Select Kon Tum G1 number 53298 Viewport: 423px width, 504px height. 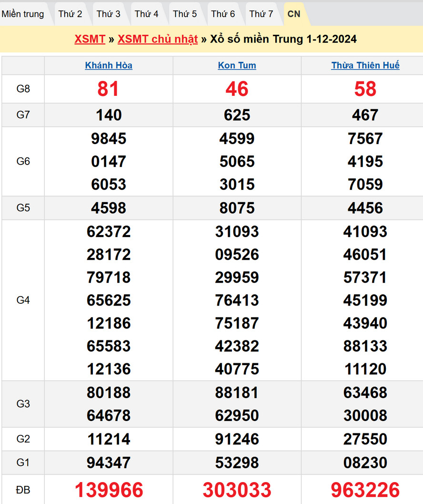click(237, 463)
